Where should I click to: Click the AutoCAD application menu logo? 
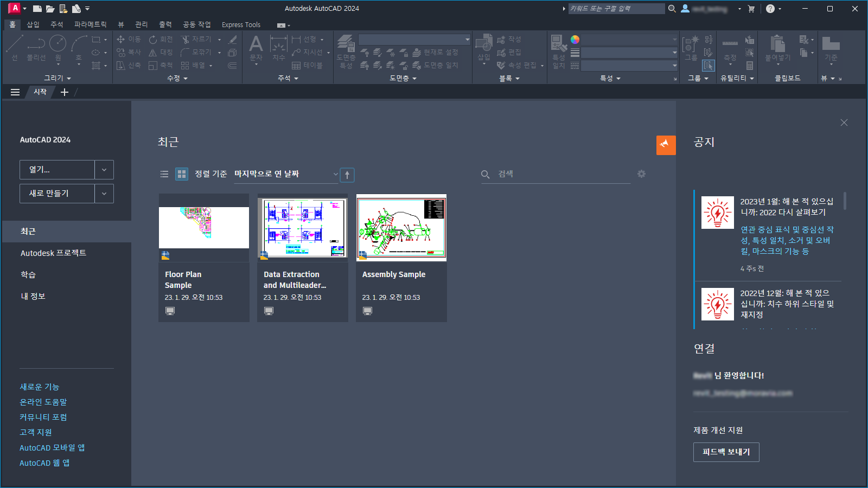[x=15, y=8]
